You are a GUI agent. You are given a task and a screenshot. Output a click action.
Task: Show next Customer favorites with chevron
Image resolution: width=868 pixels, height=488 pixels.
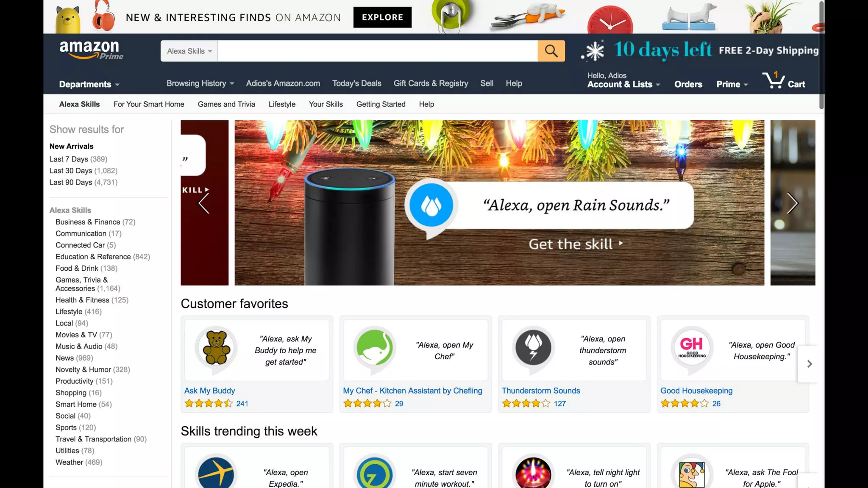(809, 364)
